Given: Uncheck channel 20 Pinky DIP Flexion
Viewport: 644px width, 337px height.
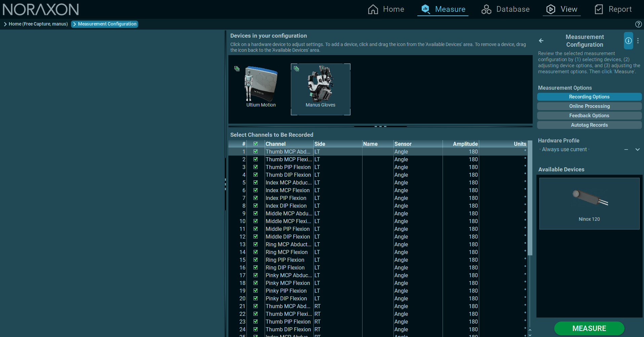Looking at the screenshot, I should (256, 298).
